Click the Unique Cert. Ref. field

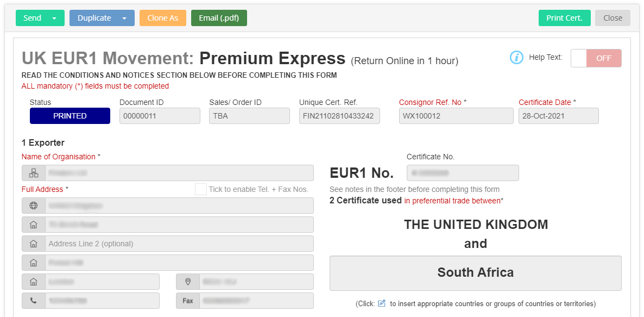pos(340,116)
